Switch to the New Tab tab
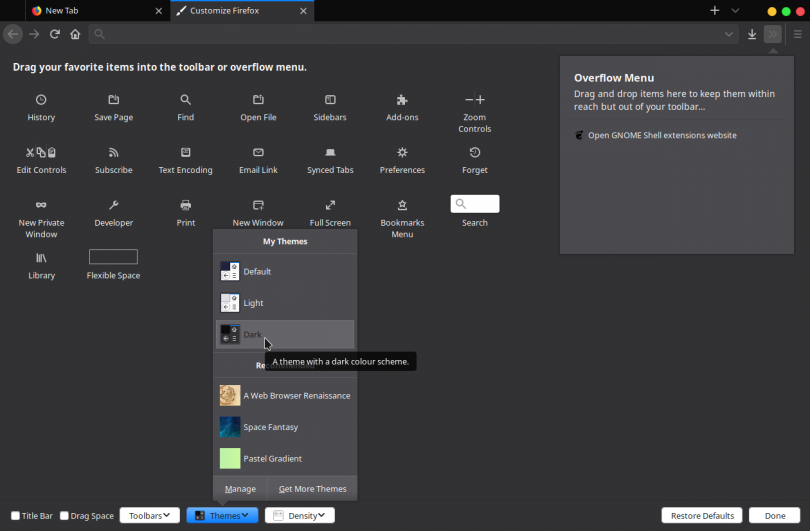This screenshot has width=810, height=531. (98, 10)
